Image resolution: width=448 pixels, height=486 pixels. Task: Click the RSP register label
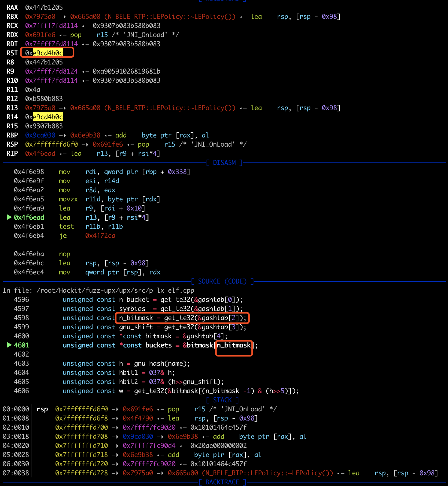[12, 144]
